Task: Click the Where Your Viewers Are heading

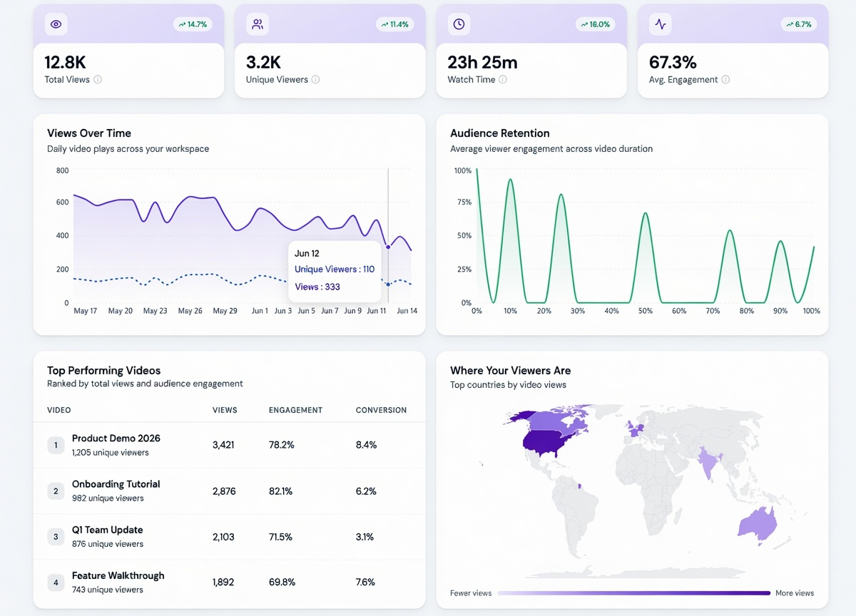Action: [511, 371]
